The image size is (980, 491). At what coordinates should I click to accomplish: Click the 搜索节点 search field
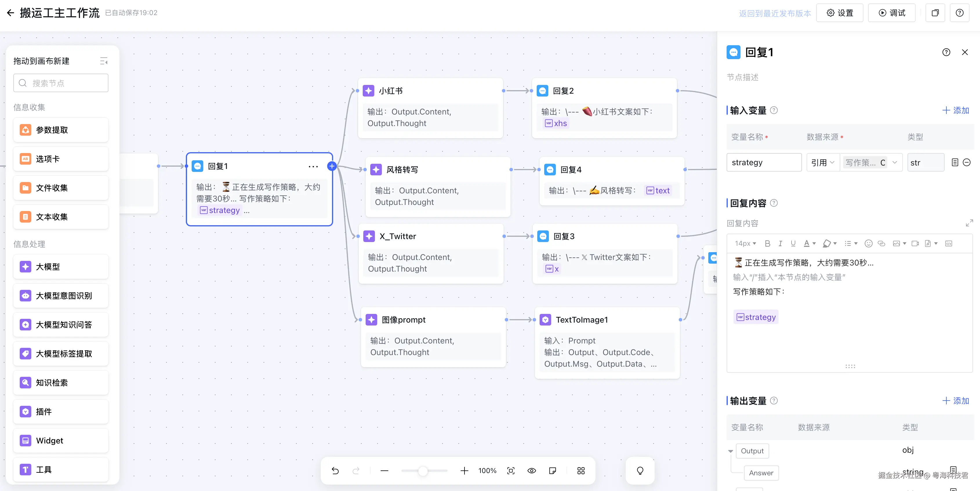point(61,83)
